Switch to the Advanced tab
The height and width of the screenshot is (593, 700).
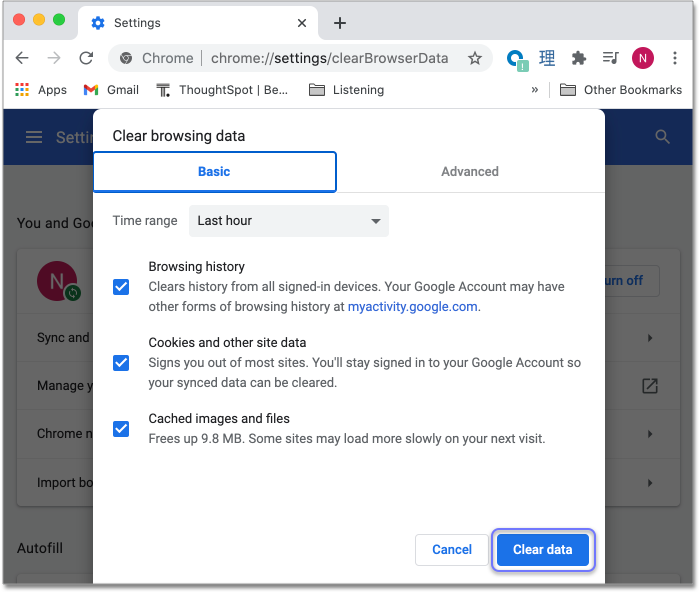pyautogui.click(x=470, y=172)
